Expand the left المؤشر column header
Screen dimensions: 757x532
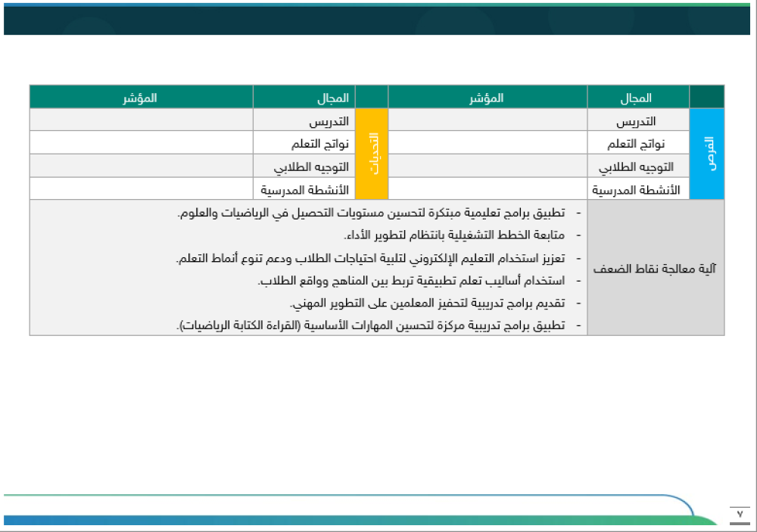[140, 96]
